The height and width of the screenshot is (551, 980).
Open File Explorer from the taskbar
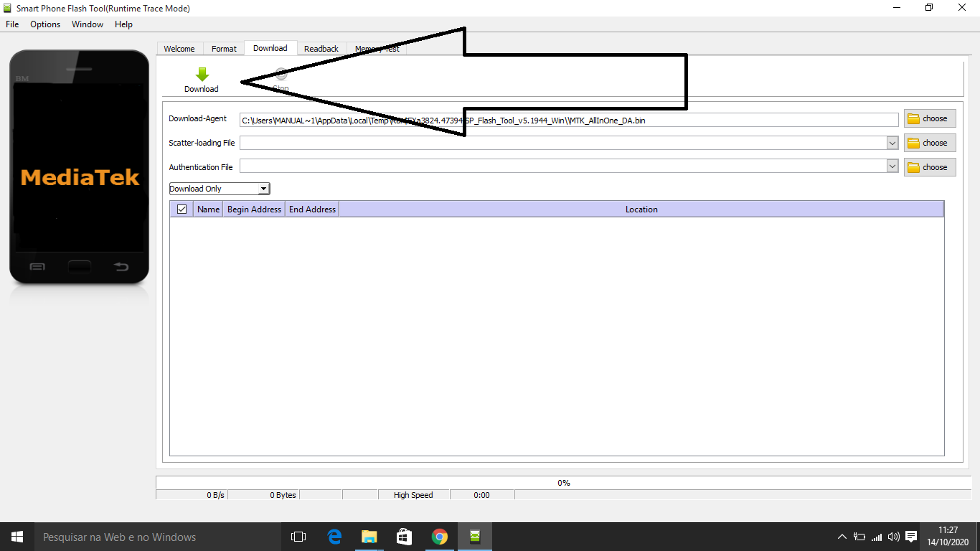(x=369, y=537)
